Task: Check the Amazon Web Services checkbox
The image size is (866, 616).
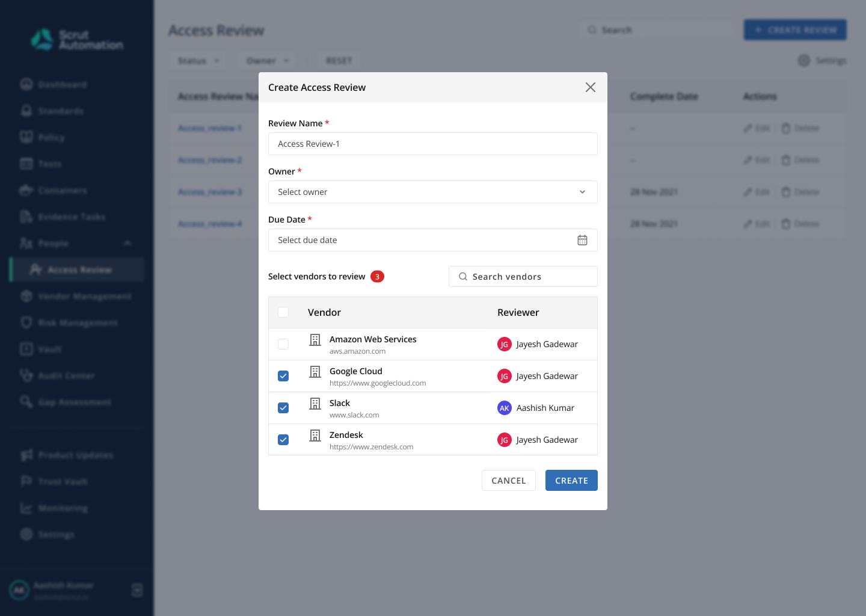Action: pyautogui.click(x=283, y=344)
